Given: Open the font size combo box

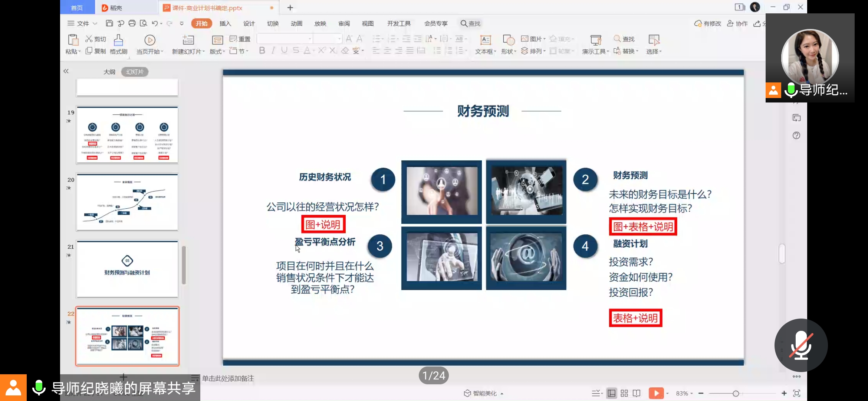Looking at the screenshot, I should coord(328,39).
